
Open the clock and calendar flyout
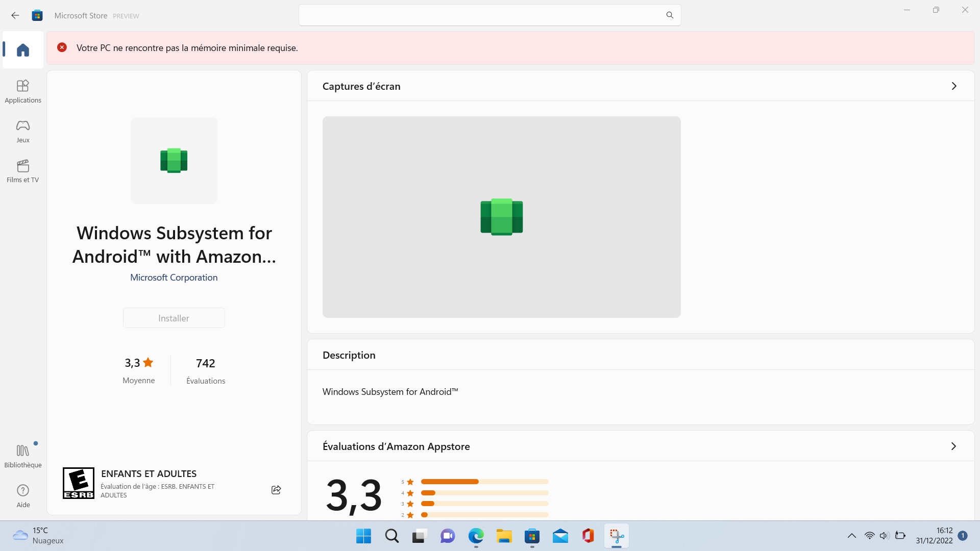934,536
